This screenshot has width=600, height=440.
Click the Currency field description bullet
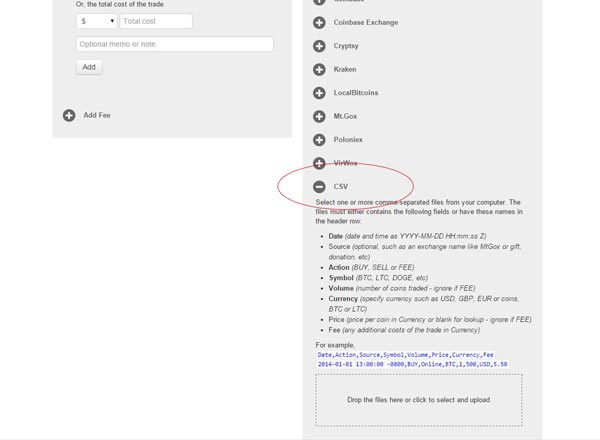424,304
